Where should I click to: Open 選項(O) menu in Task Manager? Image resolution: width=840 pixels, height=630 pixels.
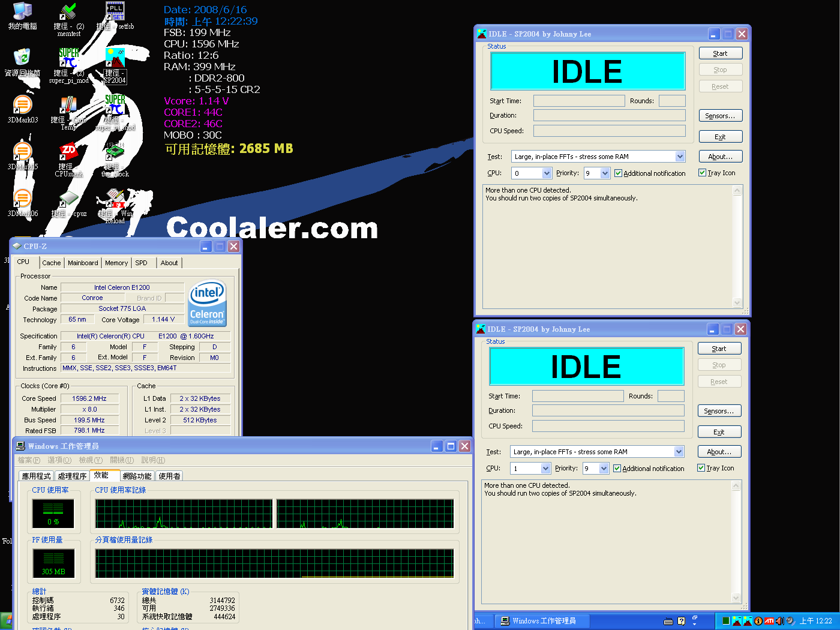pyautogui.click(x=59, y=460)
